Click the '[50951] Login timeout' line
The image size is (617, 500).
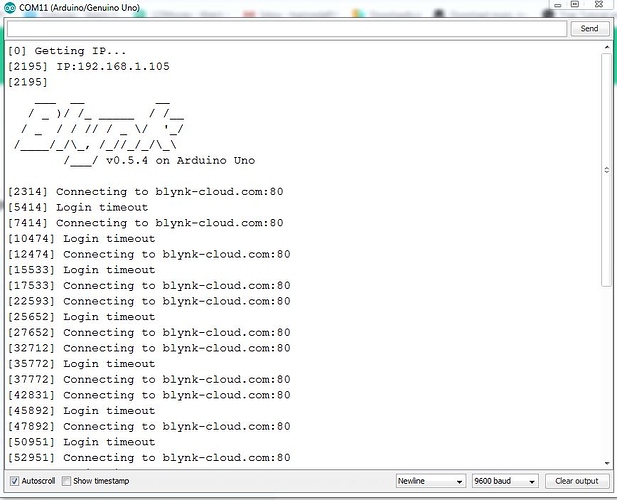[x=81, y=442]
